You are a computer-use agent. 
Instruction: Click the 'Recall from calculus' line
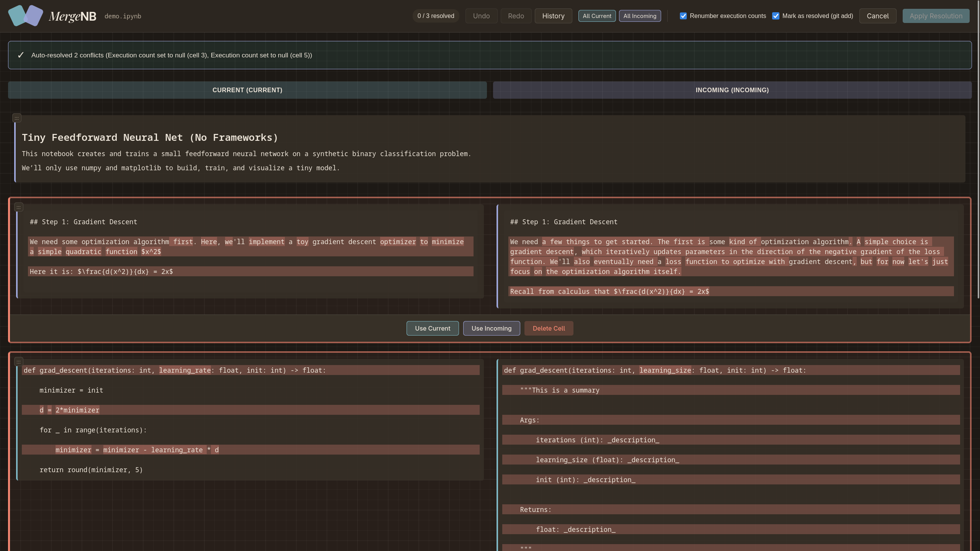tap(731, 291)
